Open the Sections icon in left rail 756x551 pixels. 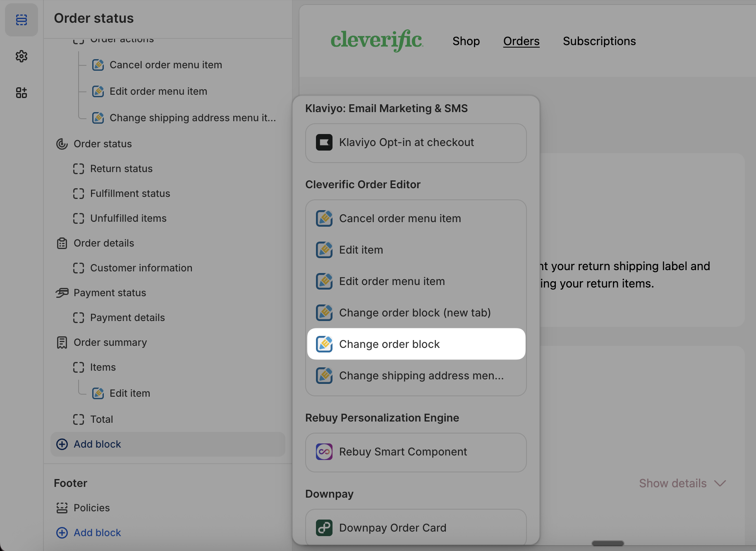point(22,19)
